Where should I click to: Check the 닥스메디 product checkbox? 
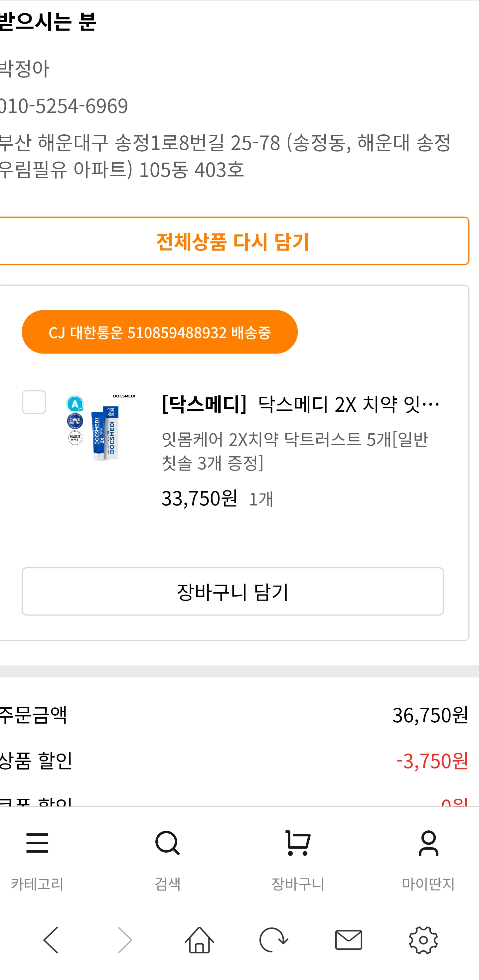34,402
